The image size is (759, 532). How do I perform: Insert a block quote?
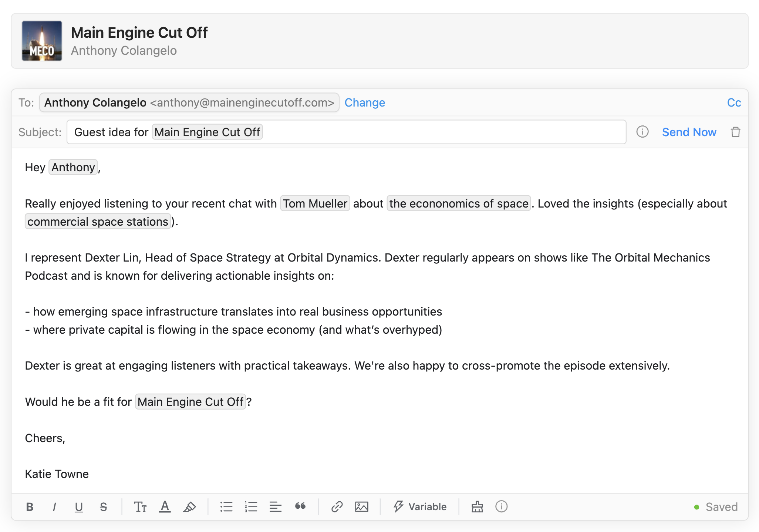pyautogui.click(x=300, y=506)
